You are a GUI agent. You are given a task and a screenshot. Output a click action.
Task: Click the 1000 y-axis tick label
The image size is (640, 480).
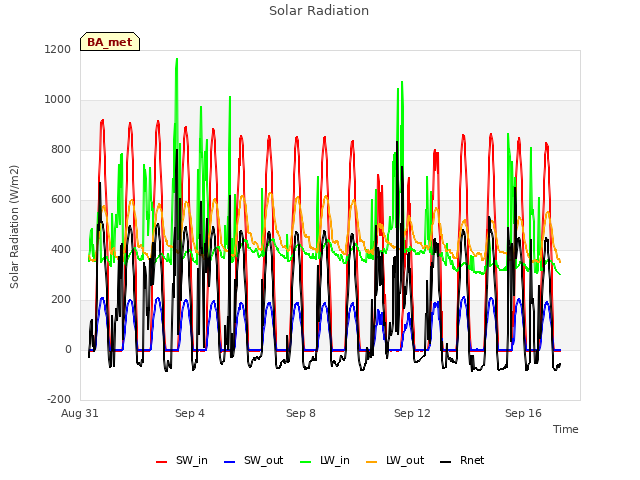[x=58, y=100]
